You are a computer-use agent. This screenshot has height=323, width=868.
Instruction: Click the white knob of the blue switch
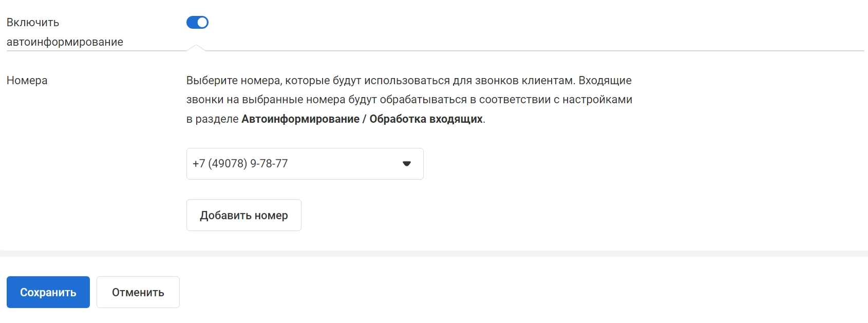pyautogui.click(x=202, y=22)
